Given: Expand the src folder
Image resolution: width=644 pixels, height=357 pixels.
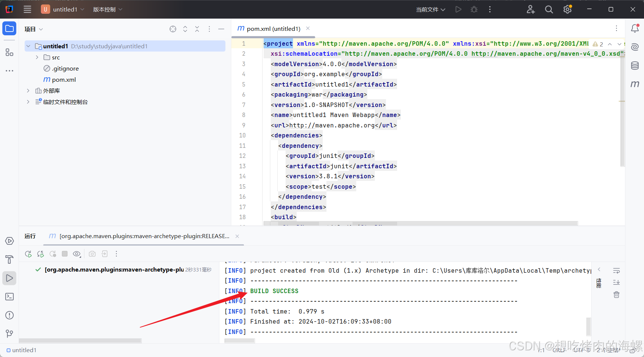Looking at the screenshot, I should (37, 57).
